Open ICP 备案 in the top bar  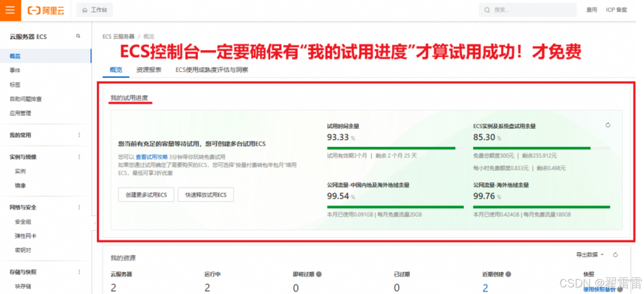(617, 10)
